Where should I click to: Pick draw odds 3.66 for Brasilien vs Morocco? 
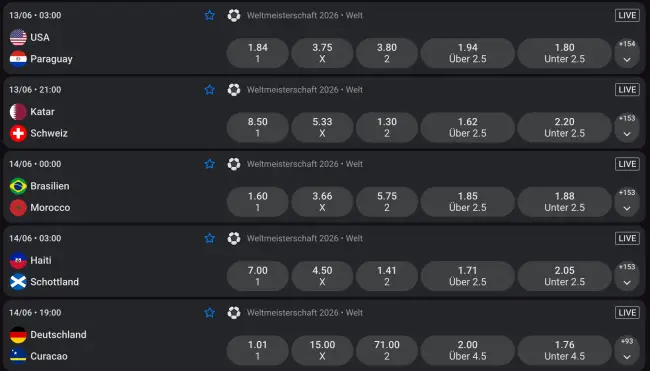(x=323, y=202)
